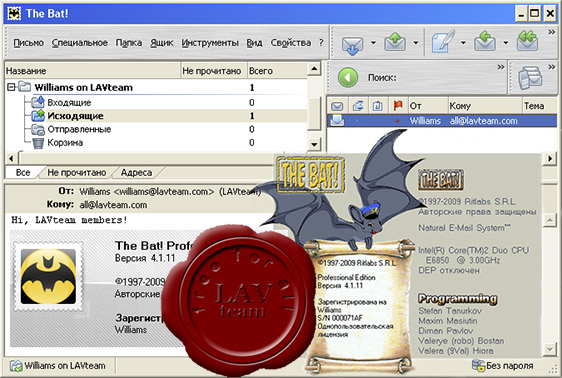Open the Инструменты menu
The height and width of the screenshot is (378, 562).
(210, 43)
